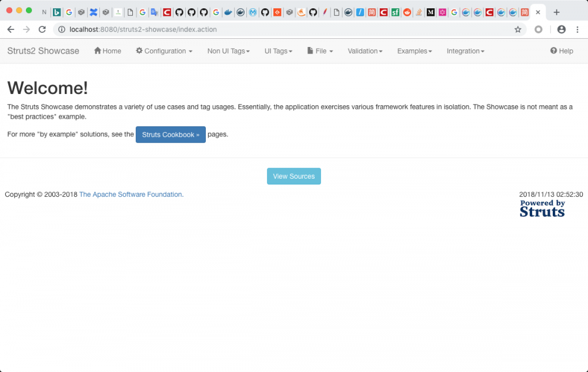Click the Struts2 Showcase brand link
Image resolution: width=588 pixels, height=372 pixels.
pos(43,51)
